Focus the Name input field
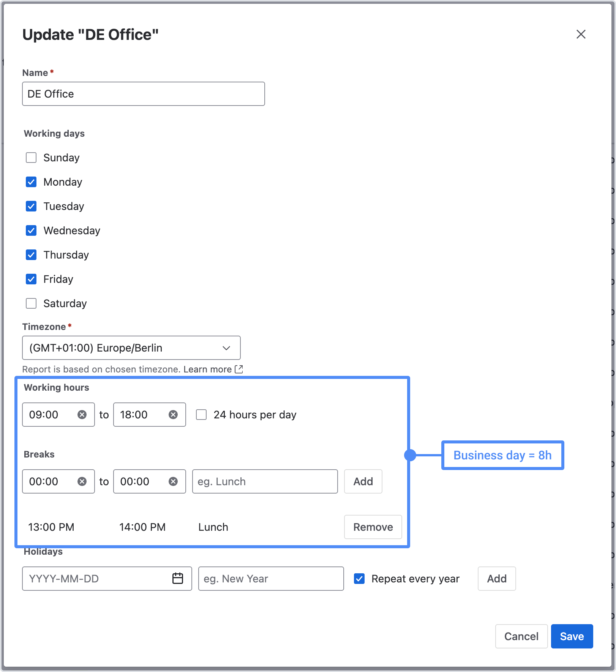This screenshot has height=672, width=616. pos(143,94)
